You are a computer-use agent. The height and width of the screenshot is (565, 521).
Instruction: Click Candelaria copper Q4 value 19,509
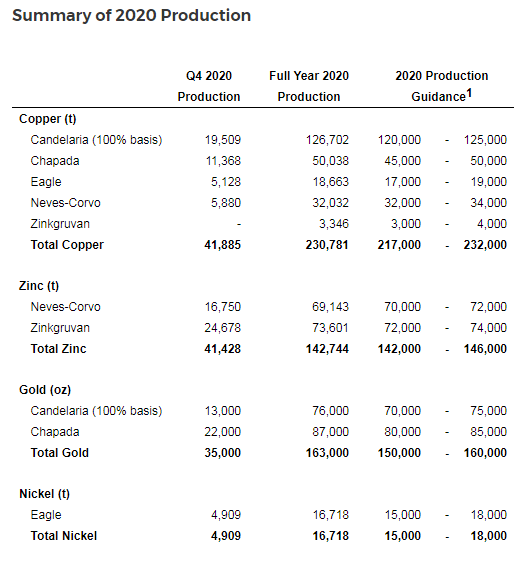pyautogui.click(x=223, y=140)
